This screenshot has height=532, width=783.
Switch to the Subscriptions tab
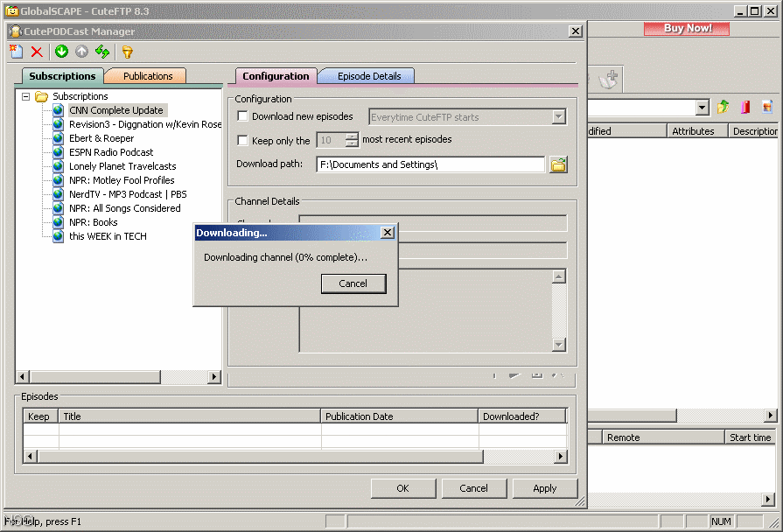(62, 76)
